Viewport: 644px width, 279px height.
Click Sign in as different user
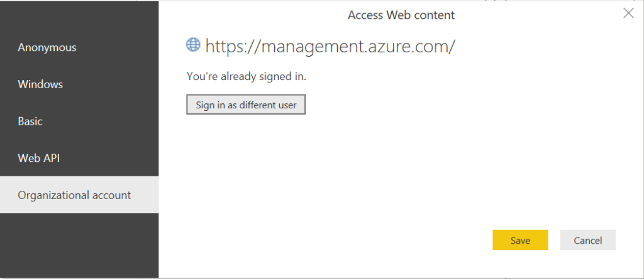246,105
